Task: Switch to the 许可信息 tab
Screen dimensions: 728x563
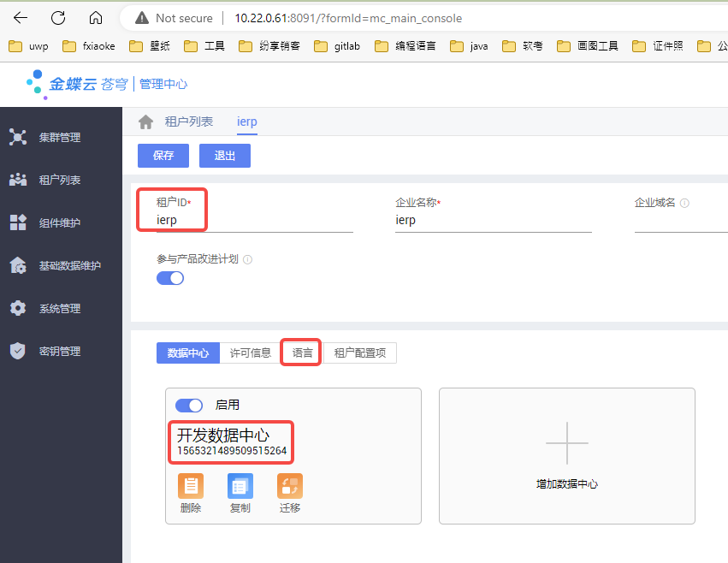Action: point(251,353)
